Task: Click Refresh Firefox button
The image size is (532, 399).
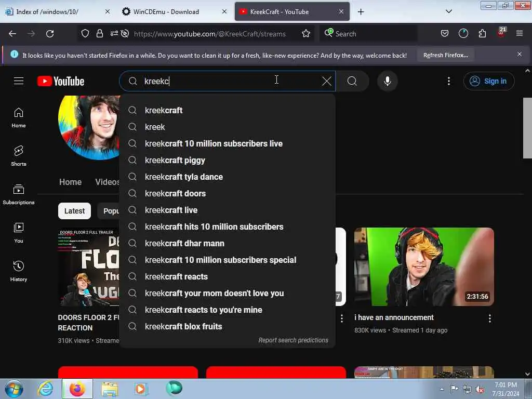Action: point(445,55)
